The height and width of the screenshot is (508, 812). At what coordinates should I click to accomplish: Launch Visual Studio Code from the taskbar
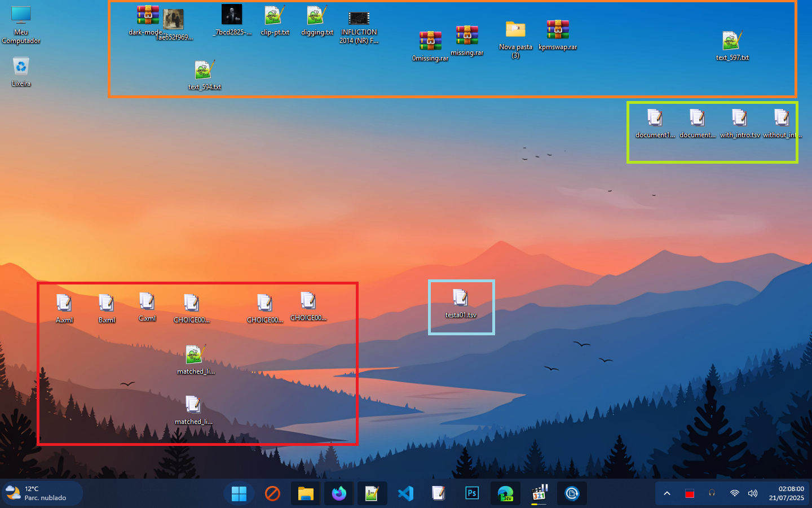click(405, 493)
